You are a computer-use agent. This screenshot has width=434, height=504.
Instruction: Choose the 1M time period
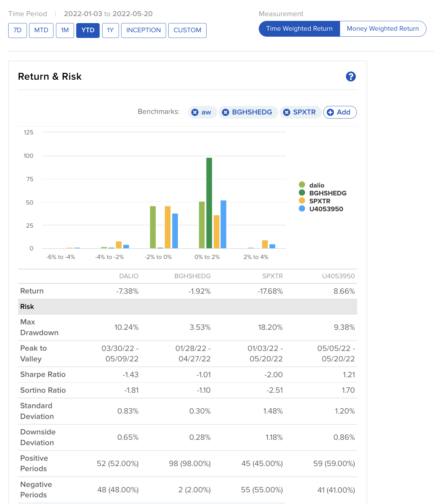[x=65, y=30]
